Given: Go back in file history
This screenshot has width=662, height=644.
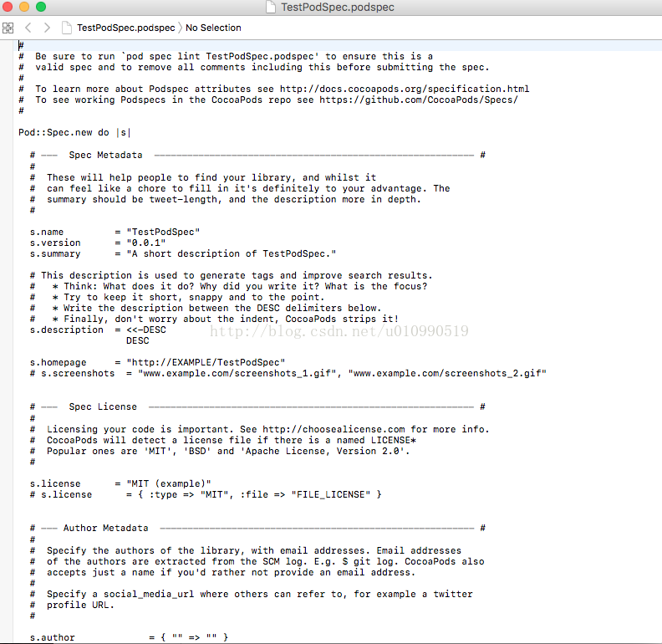Looking at the screenshot, I should [x=28, y=28].
